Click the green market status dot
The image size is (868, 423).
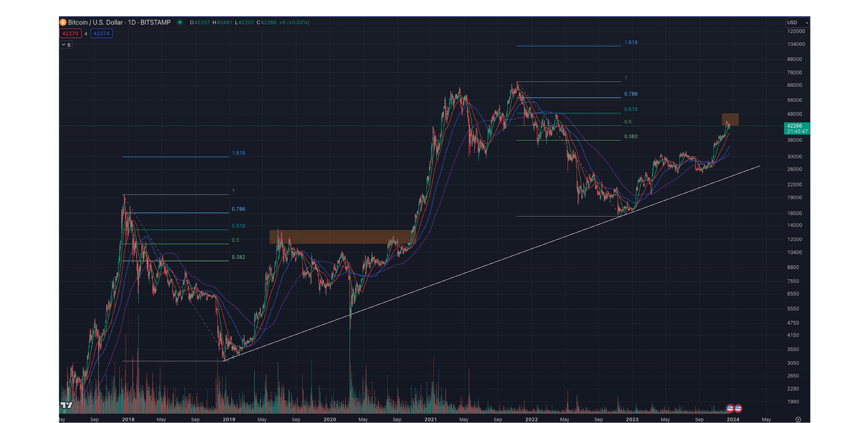click(x=180, y=22)
